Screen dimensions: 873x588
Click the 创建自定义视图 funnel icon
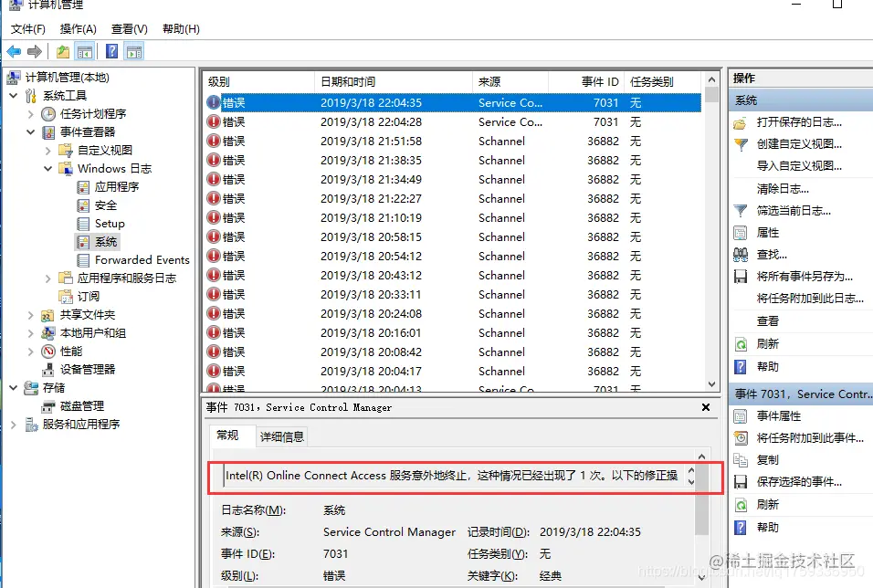[x=741, y=145]
